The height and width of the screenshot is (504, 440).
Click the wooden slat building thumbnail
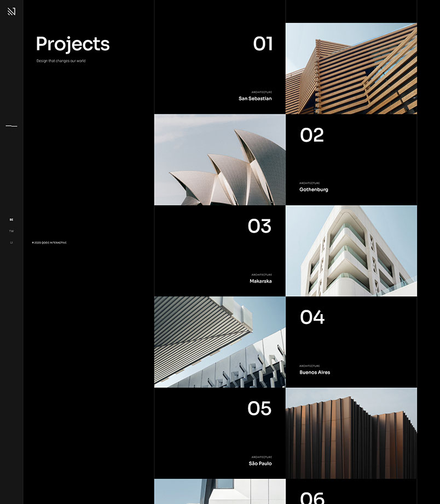[351, 68]
